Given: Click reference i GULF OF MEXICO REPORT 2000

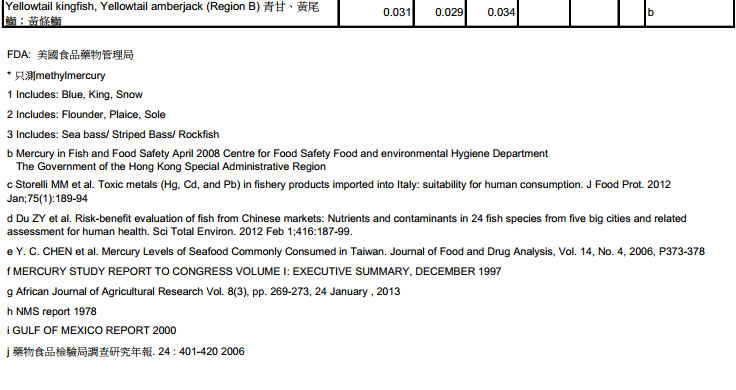Looking at the screenshot, I should pos(92,331).
